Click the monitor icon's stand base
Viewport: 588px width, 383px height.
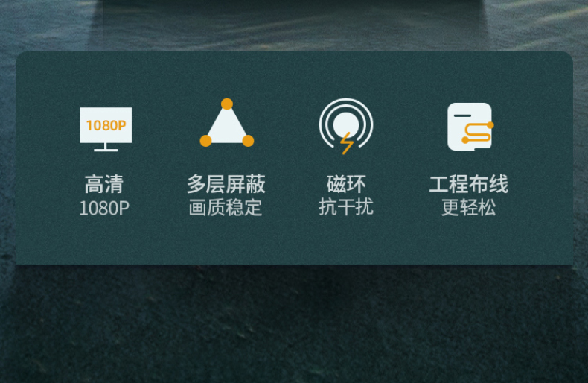106,150
